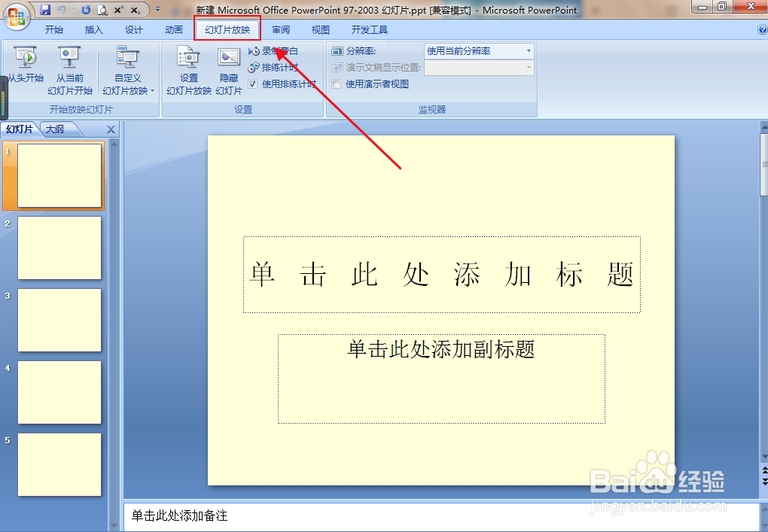Screen dimensions: 768x532
Task: Open the Office button menu
Action: point(16,16)
